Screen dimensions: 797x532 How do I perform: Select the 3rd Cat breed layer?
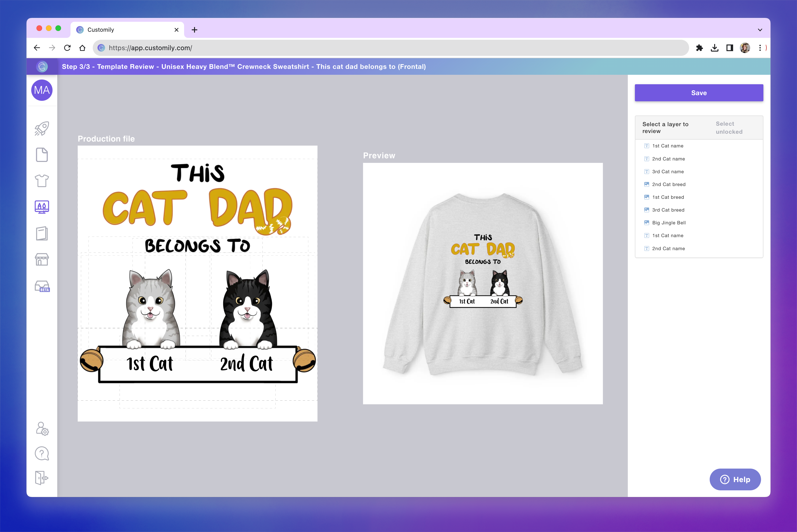(x=668, y=210)
